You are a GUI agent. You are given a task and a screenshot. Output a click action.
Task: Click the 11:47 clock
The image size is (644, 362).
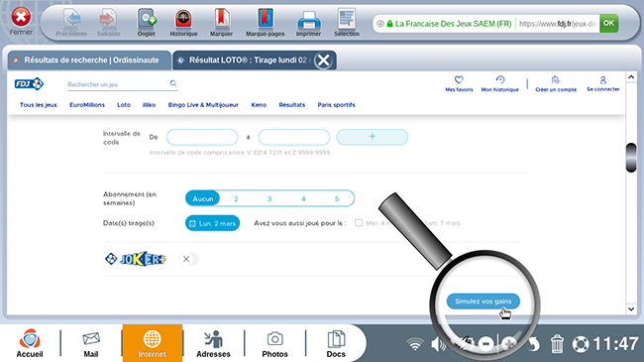pyautogui.click(x=615, y=344)
